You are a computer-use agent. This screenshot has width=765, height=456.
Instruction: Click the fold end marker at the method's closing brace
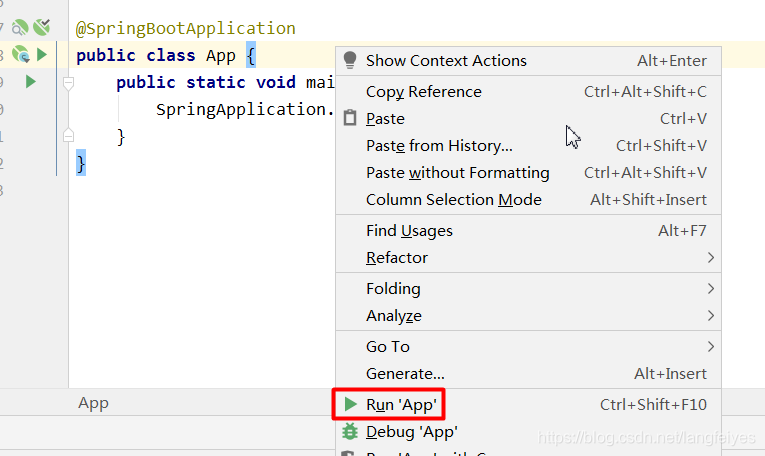68,135
